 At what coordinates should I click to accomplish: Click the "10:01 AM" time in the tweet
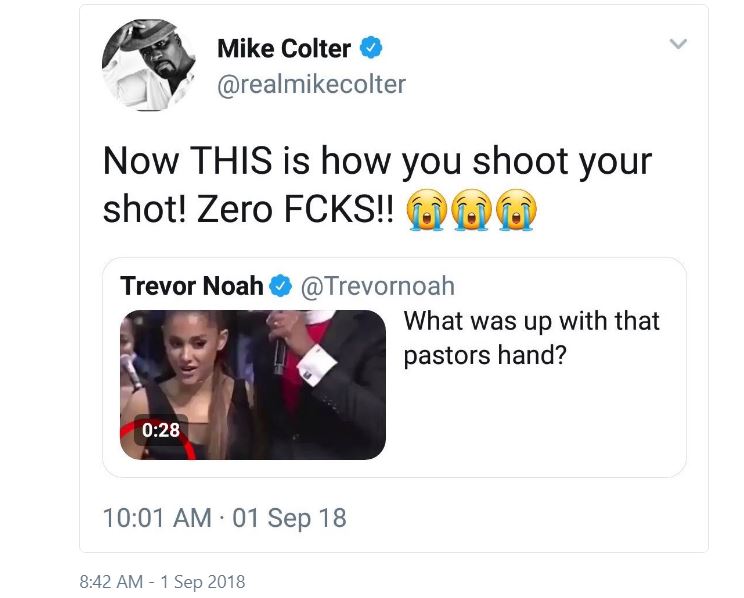click(x=157, y=517)
